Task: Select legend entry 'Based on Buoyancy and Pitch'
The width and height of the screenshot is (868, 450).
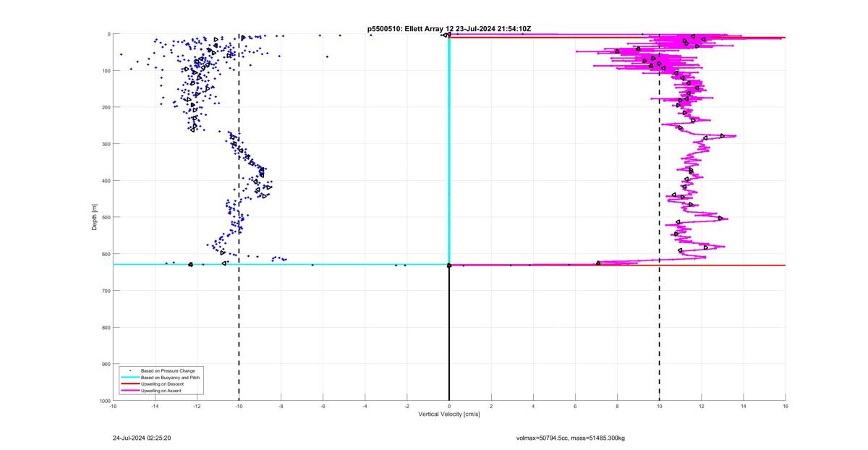Action: (x=170, y=378)
